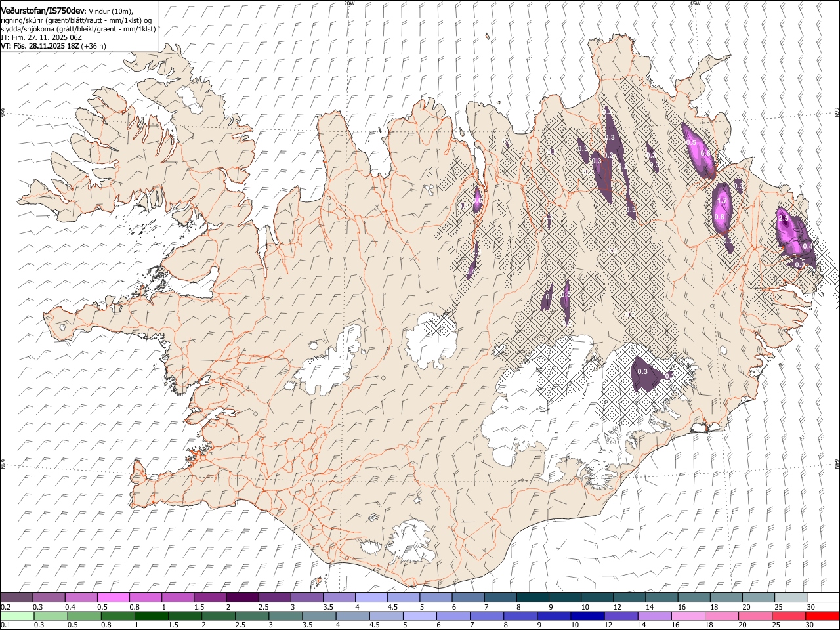Pick upper legend swatch starting at 1
This screenshot has width=840, height=630.
click(x=177, y=598)
